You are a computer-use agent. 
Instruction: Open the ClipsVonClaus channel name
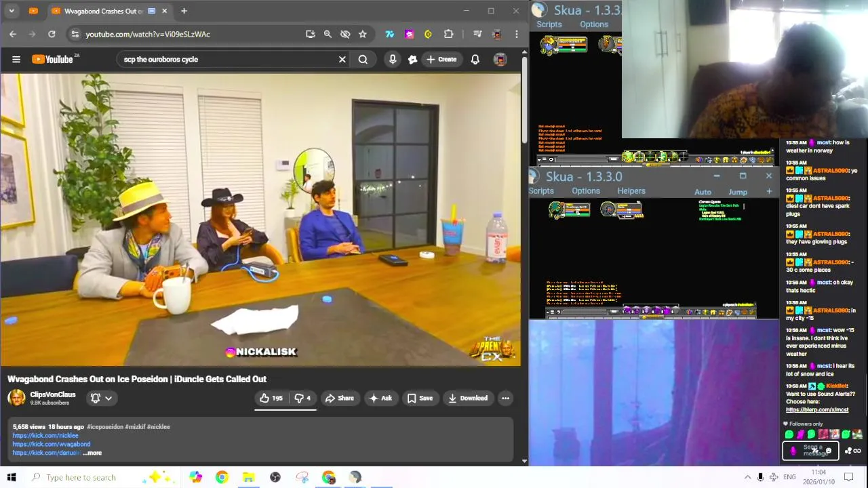pyautogui.click(x=53, y=394)
